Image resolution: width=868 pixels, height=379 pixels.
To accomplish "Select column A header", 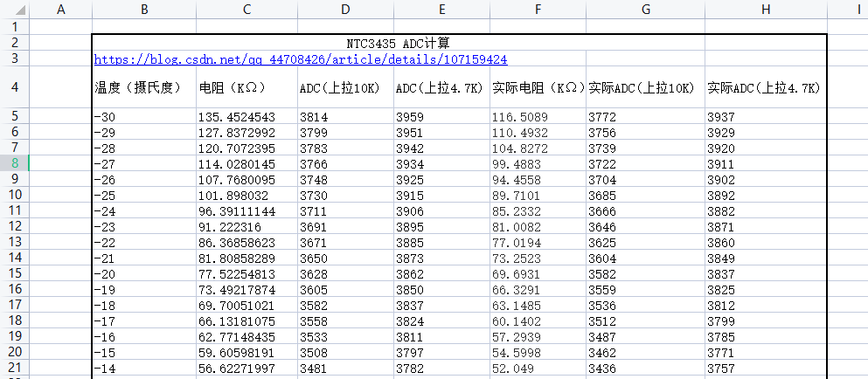I will (x=61, y=10).
